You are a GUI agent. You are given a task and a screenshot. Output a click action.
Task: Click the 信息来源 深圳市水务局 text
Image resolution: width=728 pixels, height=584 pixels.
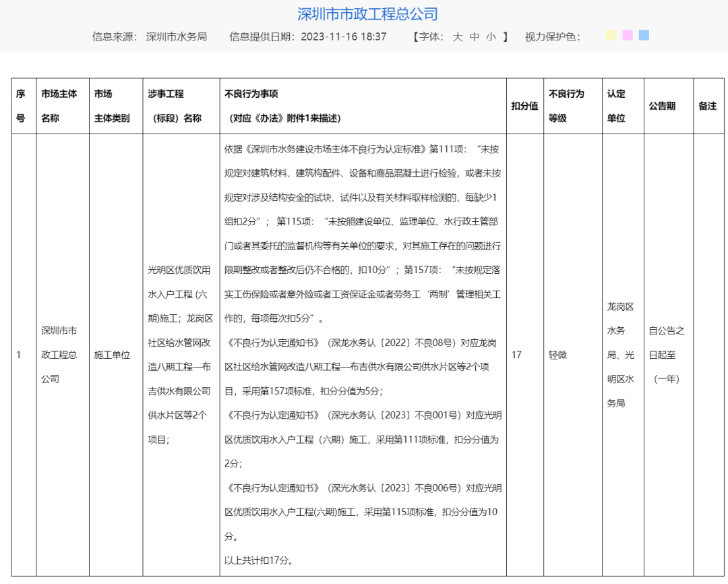tap(150, 36)
